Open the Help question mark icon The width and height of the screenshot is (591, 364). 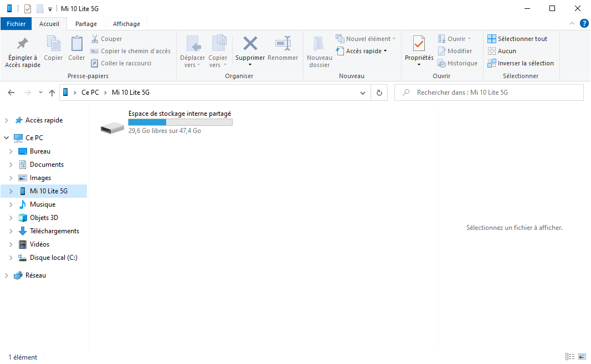point(584,23)
